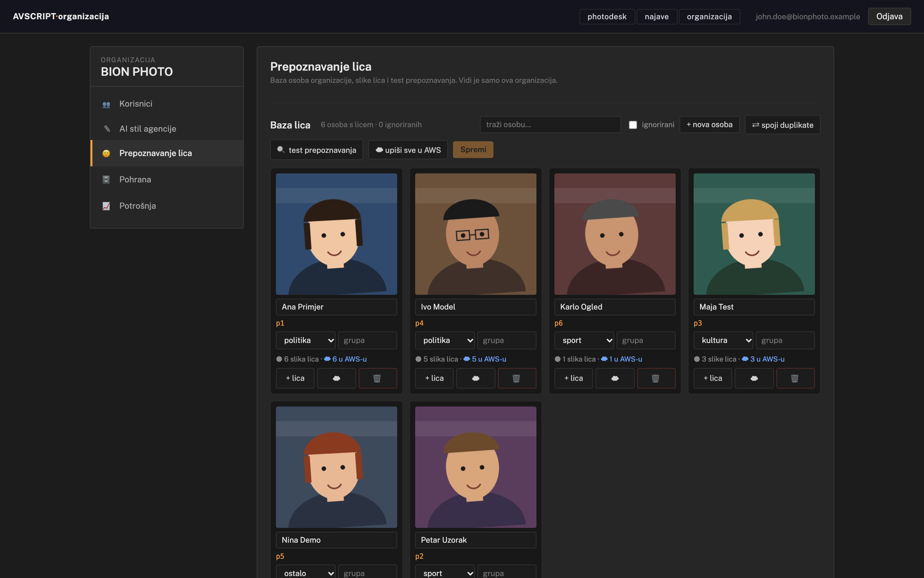Toggle the ignorirani checkbox
Image resolution: width=924 pixels, height=578 pixels.
pos(633,125)
